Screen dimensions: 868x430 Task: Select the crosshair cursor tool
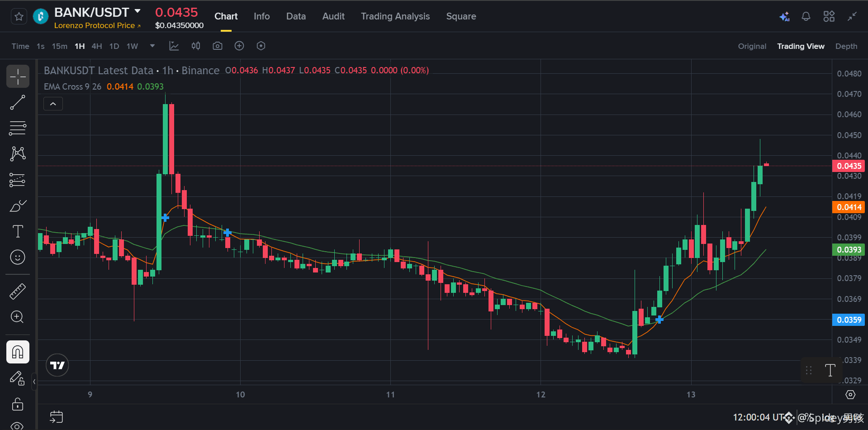[18, 76]
